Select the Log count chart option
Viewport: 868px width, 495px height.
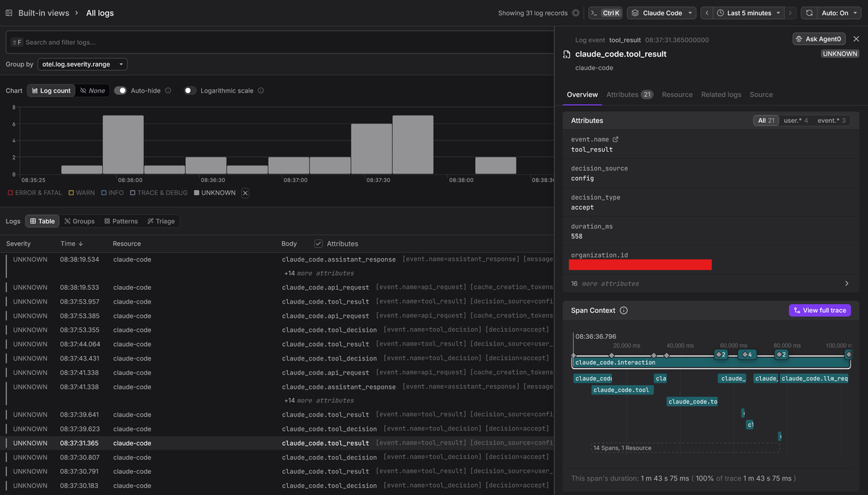coord(51,90)
